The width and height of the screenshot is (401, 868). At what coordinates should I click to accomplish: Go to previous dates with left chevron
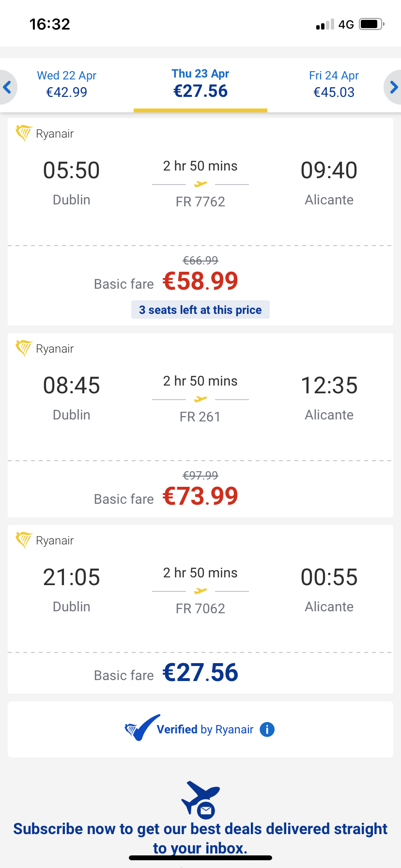pos(7,87)
